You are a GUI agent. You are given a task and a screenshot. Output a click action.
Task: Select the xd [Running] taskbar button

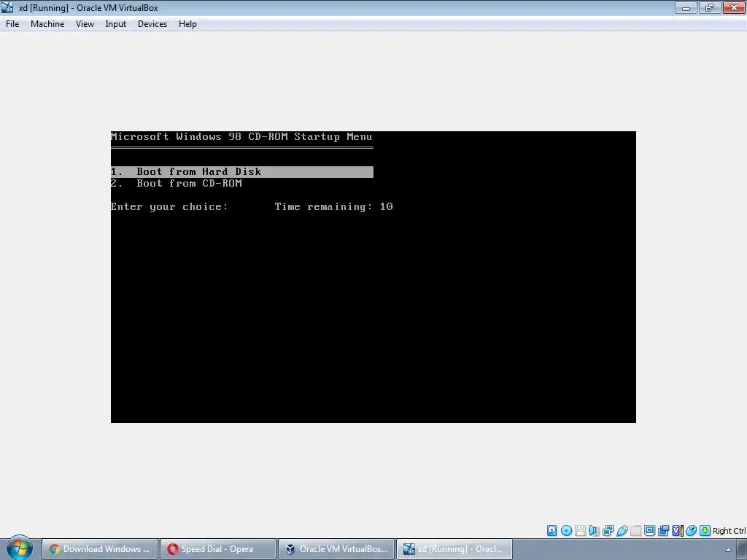[454, 549]
